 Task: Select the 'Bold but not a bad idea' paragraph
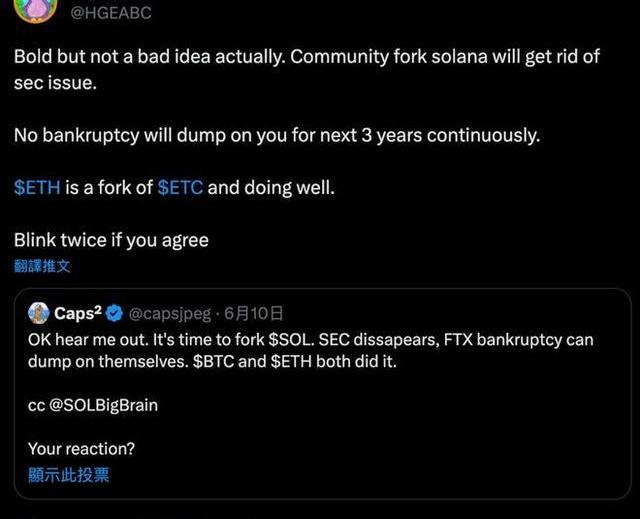point(307,69)
